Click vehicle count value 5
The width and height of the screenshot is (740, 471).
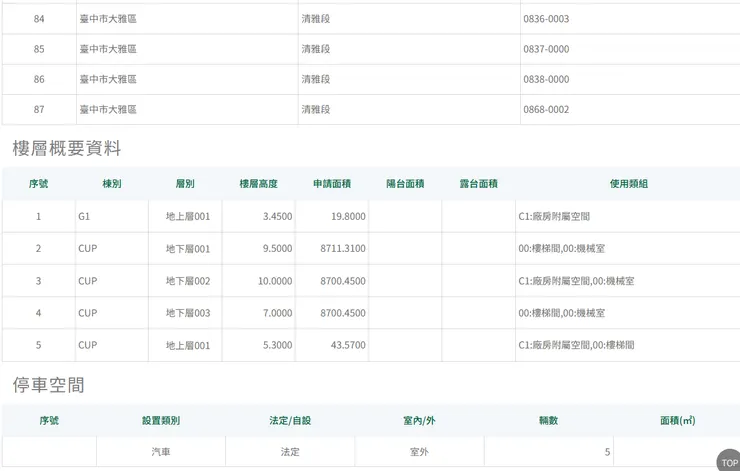(x=607, y=452)
